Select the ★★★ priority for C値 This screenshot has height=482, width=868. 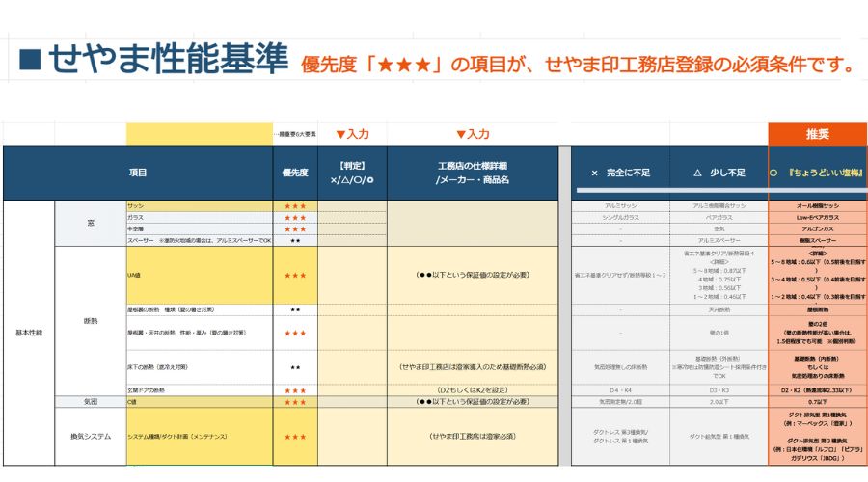pyautogui.click(x=295, y=402)
